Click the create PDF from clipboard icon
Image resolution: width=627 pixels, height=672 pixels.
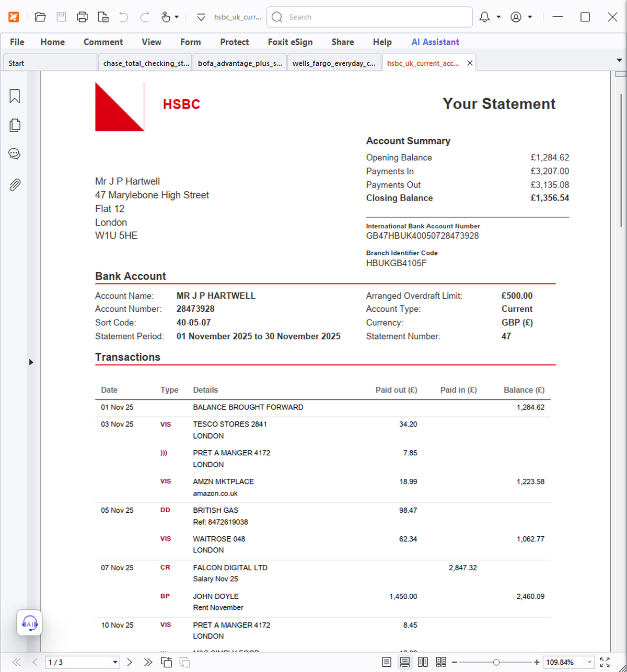103,17
